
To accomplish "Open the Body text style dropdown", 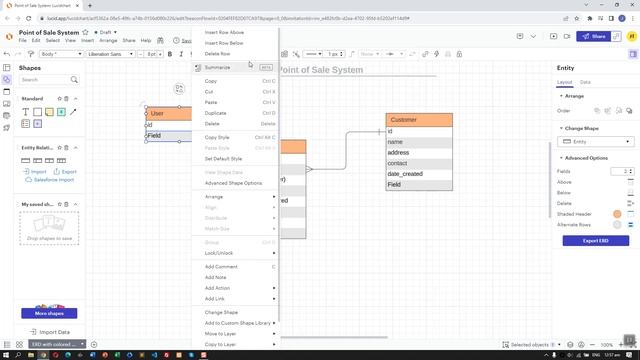I will [x=61, y=54].
